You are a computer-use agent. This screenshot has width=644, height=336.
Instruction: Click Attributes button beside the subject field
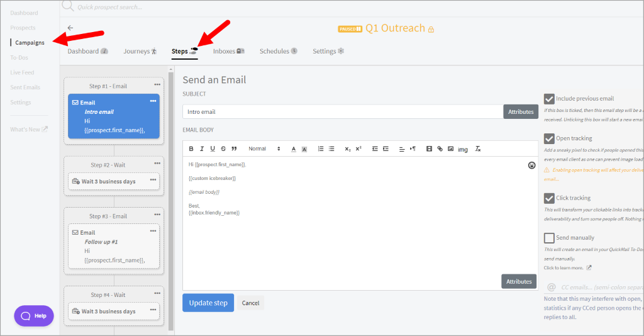click(x=521, y=112)
